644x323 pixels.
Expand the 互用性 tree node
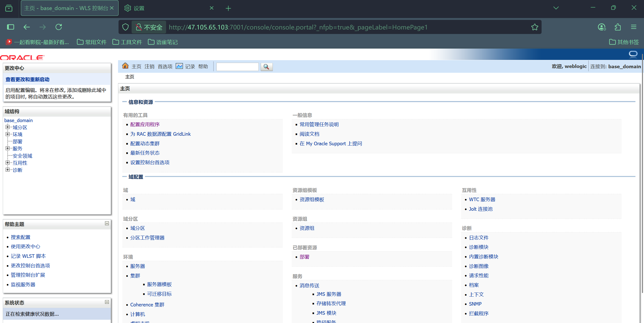[8, 162]
